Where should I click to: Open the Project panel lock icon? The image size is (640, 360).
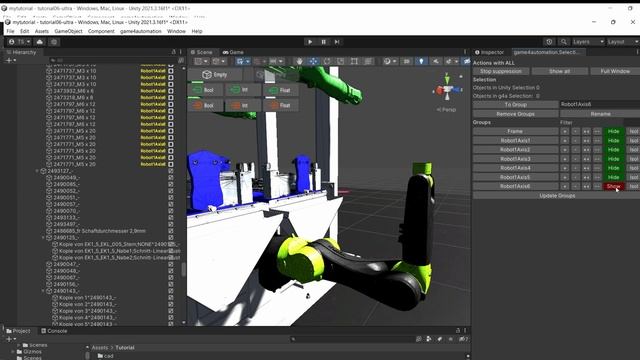pos(458,331)
